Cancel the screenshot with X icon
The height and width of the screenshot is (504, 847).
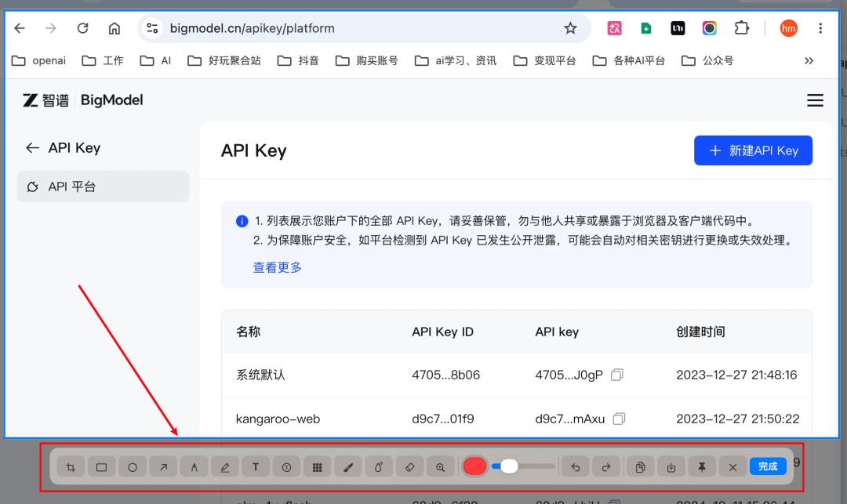coord(732,467)
